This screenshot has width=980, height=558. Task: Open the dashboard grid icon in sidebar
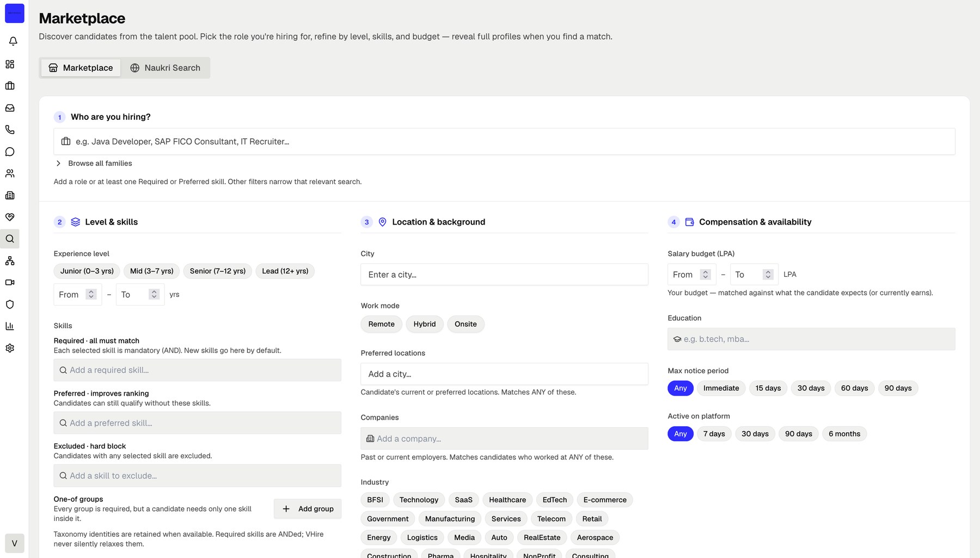click(x=10, y=64)
